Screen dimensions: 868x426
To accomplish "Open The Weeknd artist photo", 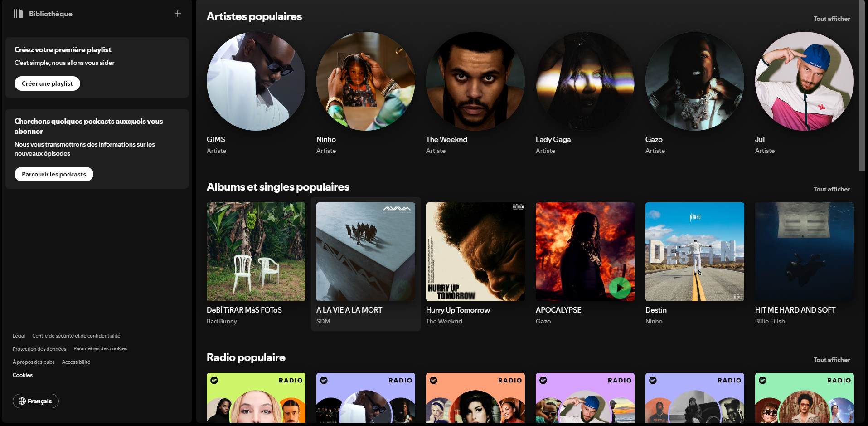I will tap(475, 81).
